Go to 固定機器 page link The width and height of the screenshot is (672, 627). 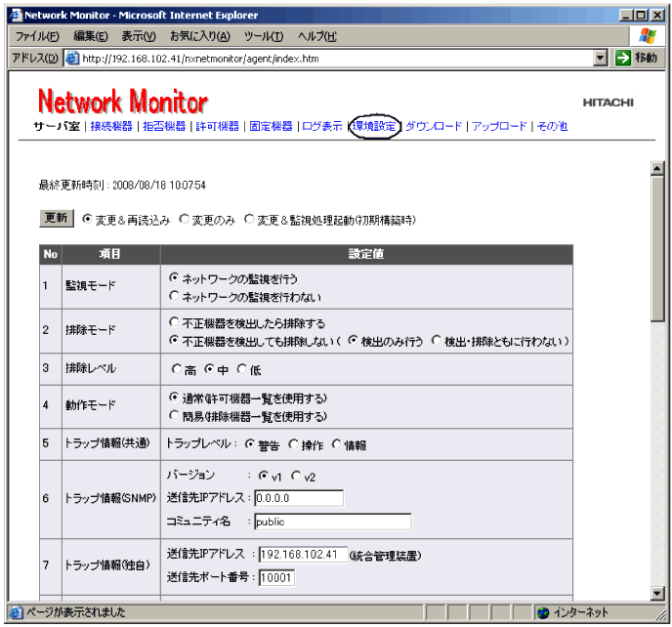(271, 126)
